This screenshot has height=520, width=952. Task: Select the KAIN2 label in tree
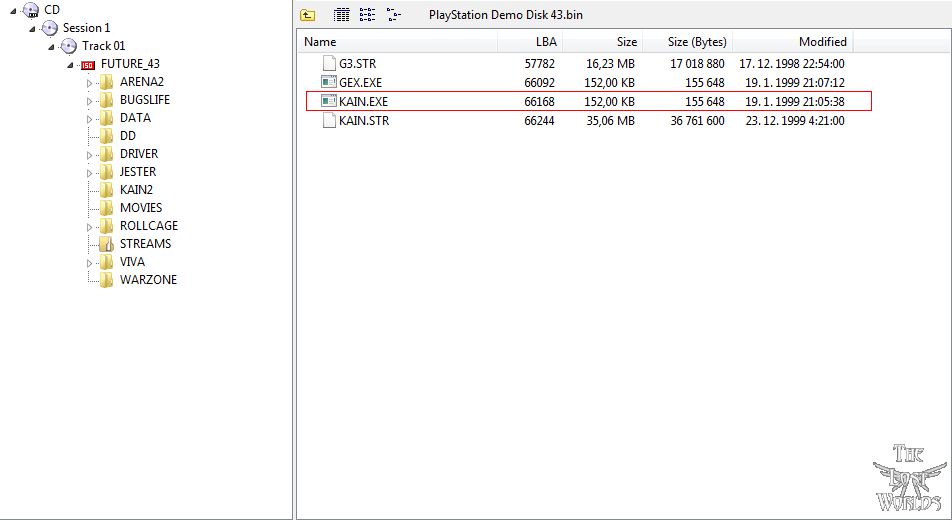[137, 190]
